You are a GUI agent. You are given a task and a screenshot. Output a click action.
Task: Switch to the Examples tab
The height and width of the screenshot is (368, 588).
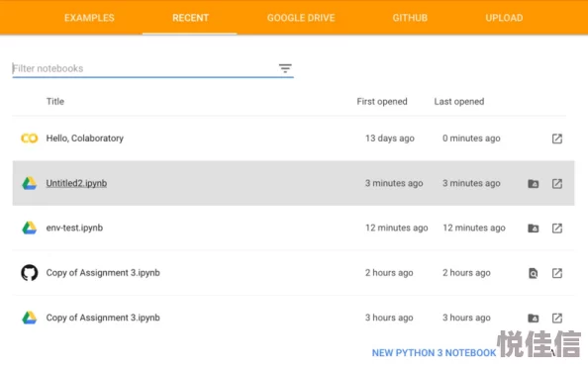(89, 18)
